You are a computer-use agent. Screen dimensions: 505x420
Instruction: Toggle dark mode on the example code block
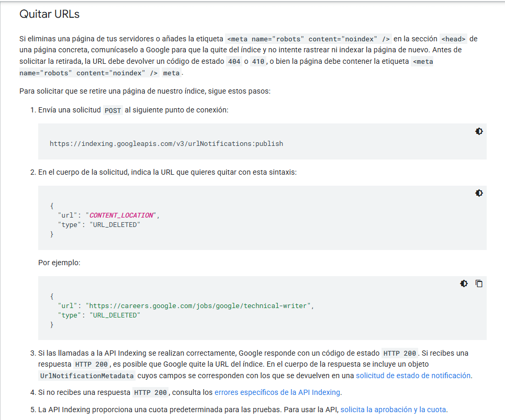point(464,283)
